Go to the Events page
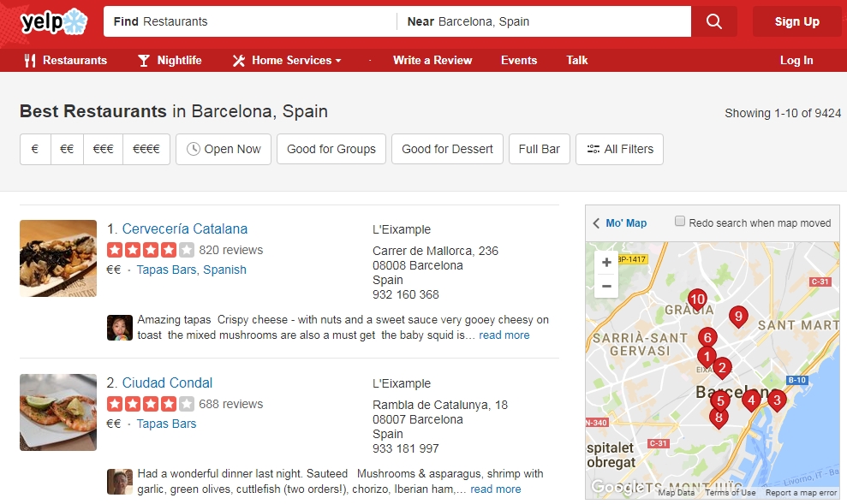 [519, 61]
